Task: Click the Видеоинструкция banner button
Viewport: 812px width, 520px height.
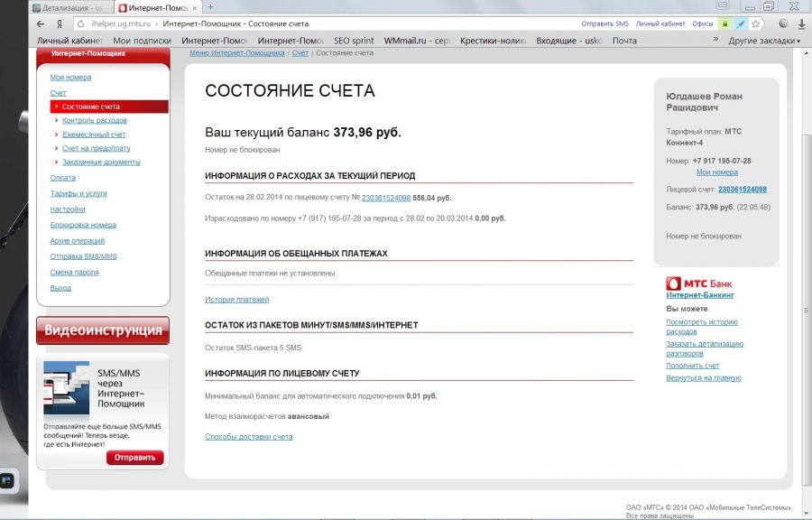Action: [103, 330]
